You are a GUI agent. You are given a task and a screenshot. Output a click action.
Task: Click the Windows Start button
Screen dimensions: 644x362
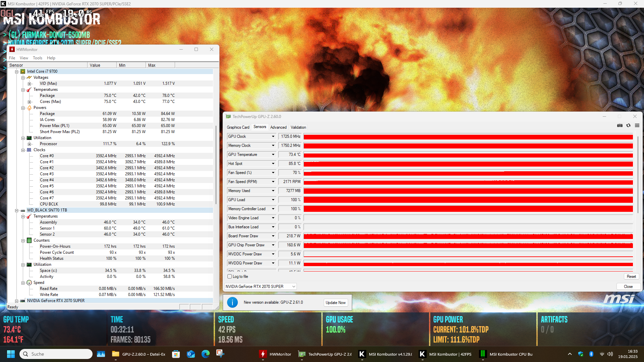click(x=11, y=354)
